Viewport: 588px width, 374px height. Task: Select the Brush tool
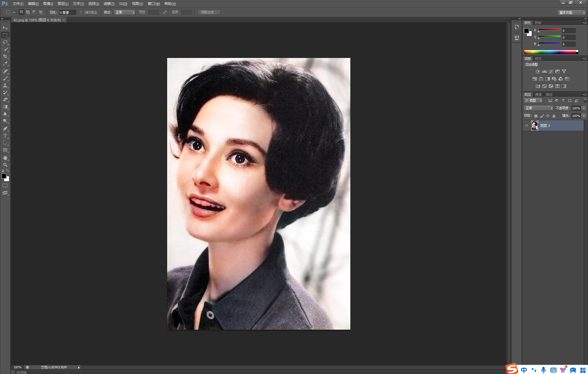(x=5, y=78)
